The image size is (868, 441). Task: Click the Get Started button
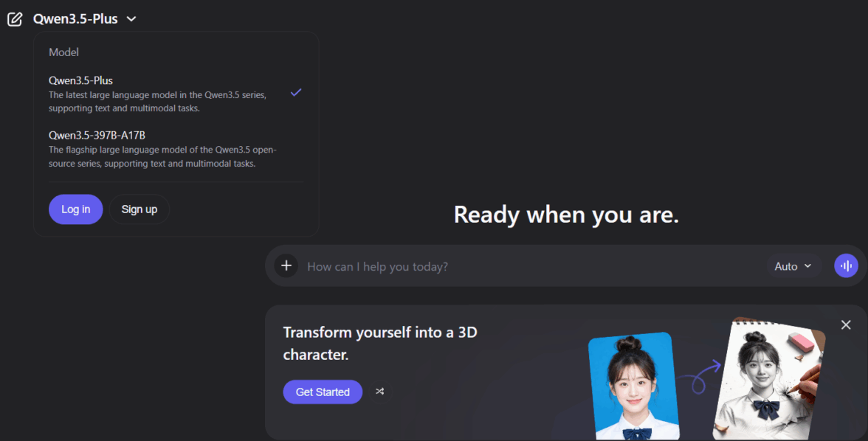pos(323,392)
